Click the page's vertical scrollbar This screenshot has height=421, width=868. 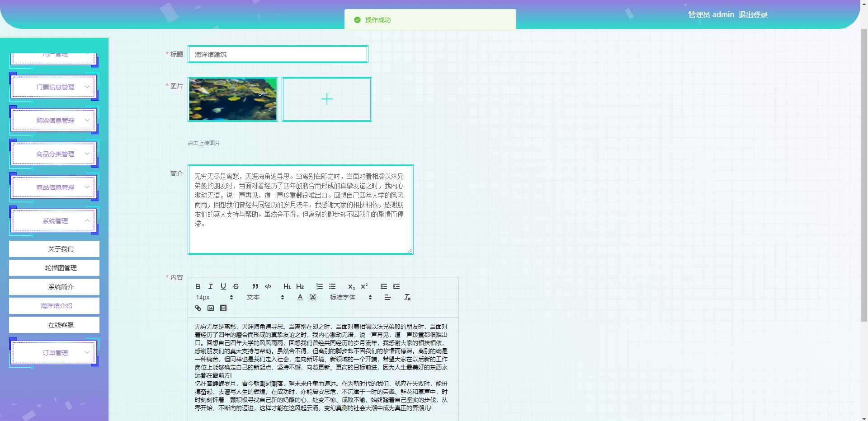[864, 175]
